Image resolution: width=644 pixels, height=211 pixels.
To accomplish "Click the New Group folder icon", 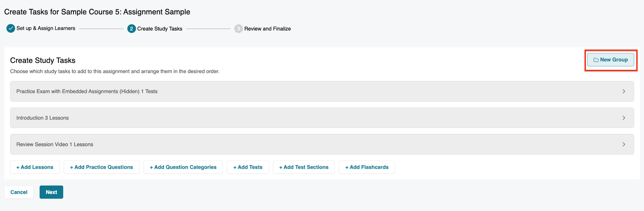I will tap(596, 60).
